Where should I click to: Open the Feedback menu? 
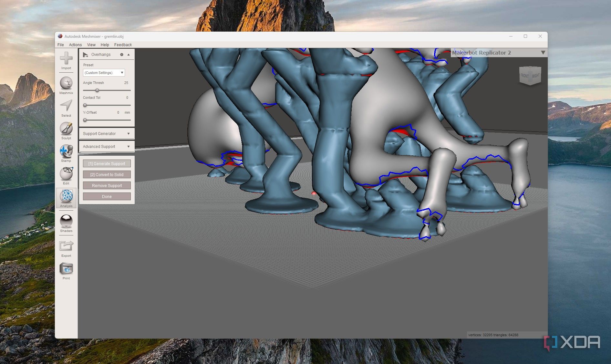[123, 45]
